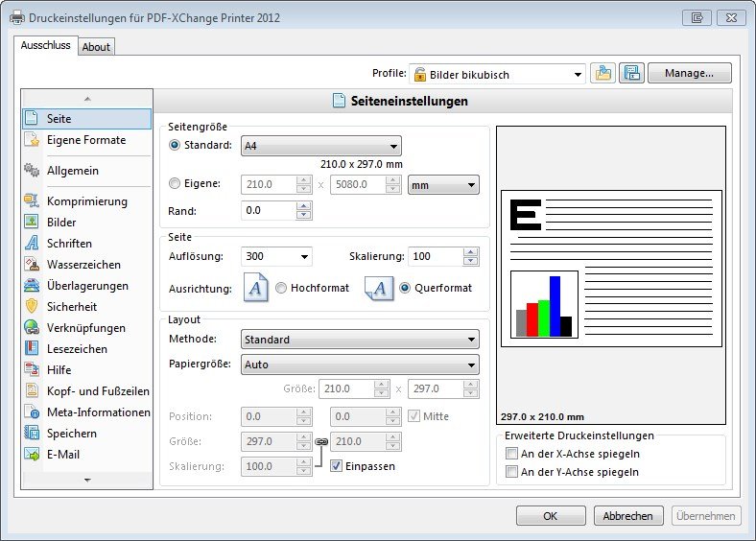Screen dimensions: 756x541
Task: Uncheck the Einpassen checkbox
Action: (336, 466)
